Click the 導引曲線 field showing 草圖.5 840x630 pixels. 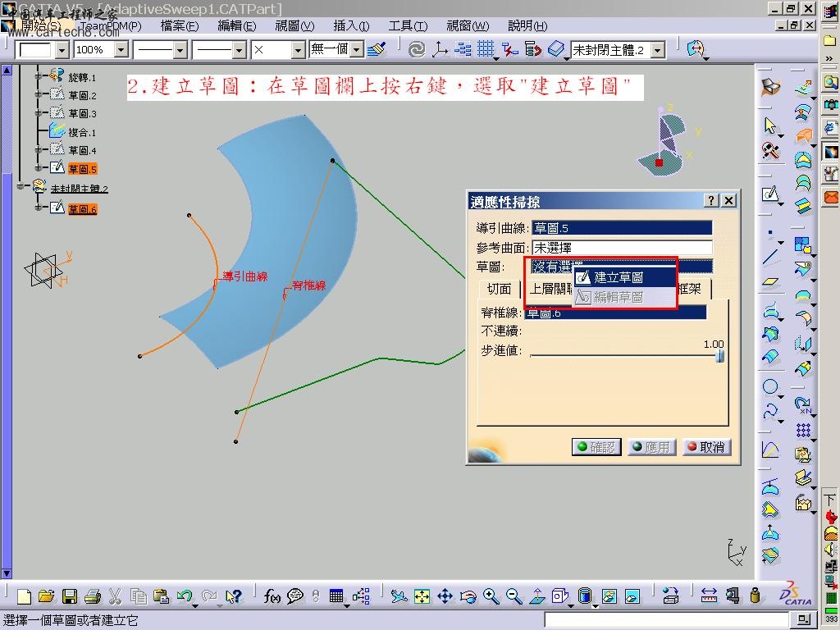622,228
